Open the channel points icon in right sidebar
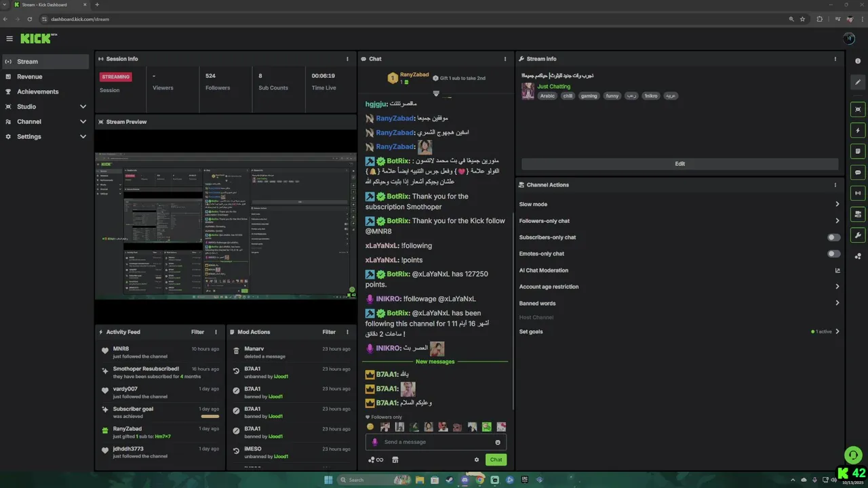Image resolution: width=868 pixels, height=488 pixels. pos(858,256)
